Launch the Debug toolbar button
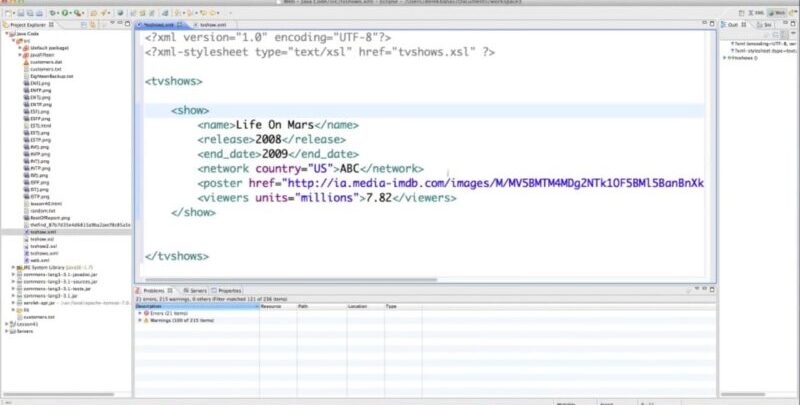800x405 pixels. coord(53,13)
